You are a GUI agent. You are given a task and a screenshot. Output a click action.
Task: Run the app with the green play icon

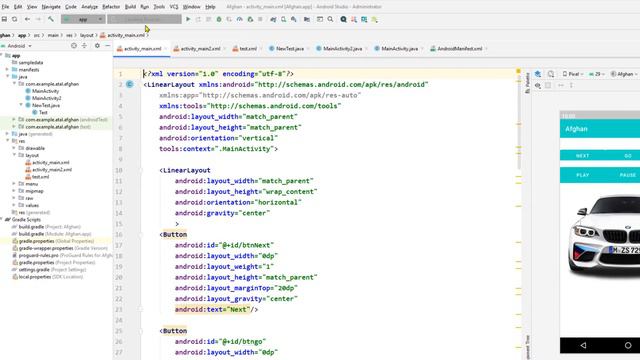pyautogui.click(x=188, y=19)
